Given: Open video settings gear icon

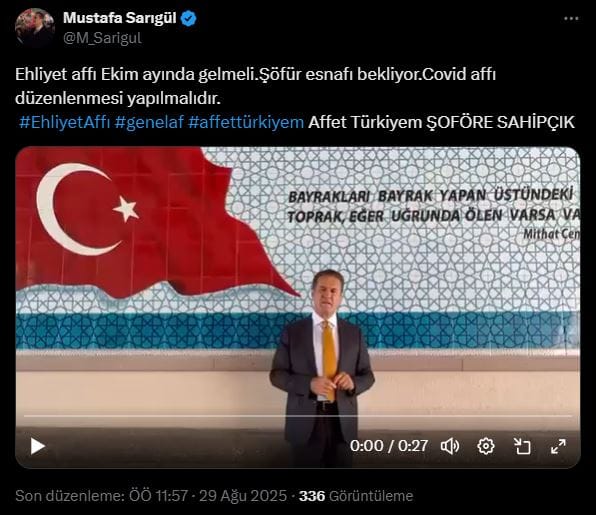Looking at the screenshot, I should pyautogui.click(x=486, y=446).
